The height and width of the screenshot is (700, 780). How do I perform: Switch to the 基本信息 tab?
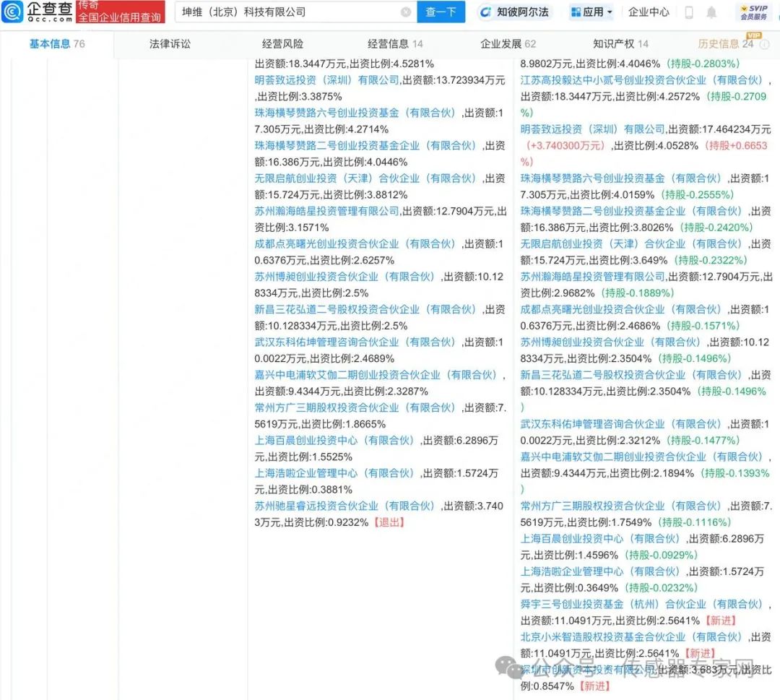(x=57, y=44)
